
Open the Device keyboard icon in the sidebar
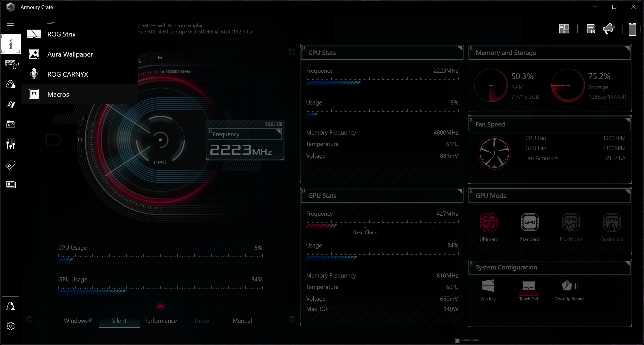(x=11, y=64)
